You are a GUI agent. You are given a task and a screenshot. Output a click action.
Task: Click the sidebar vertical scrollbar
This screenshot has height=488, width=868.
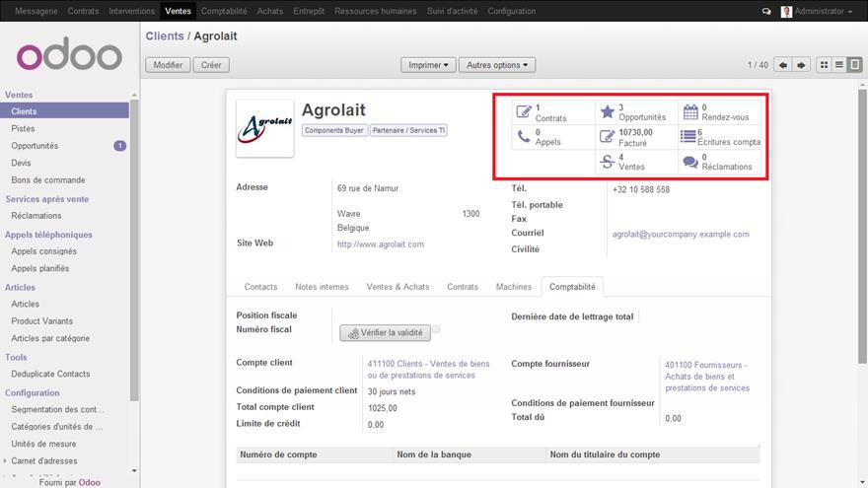134,250
